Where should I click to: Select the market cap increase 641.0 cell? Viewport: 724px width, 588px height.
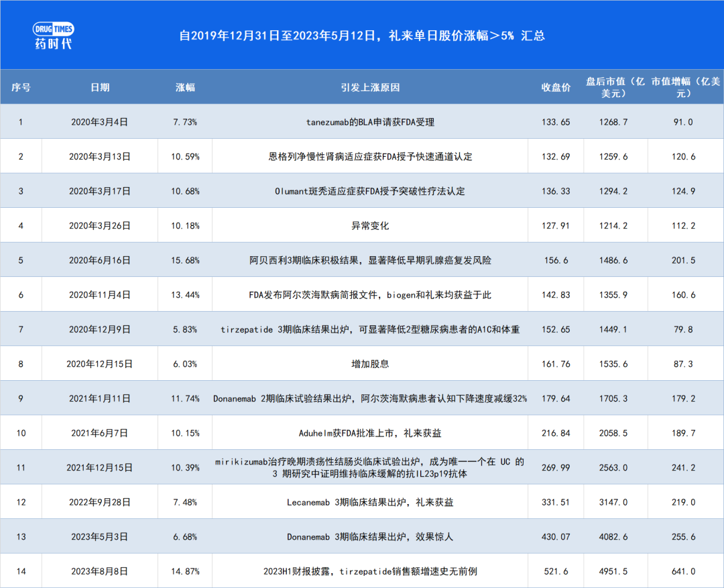pos(682,571)
